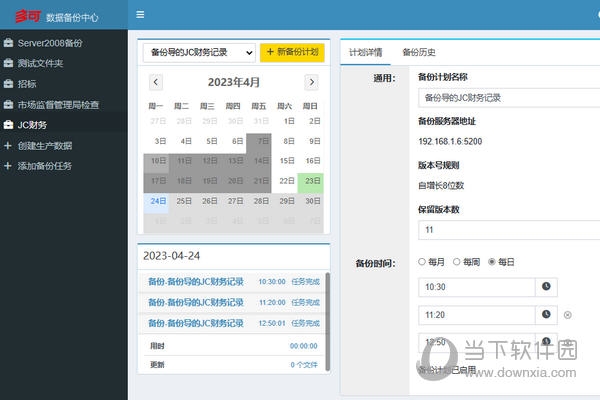Click 0 个文件 update value

304,365
